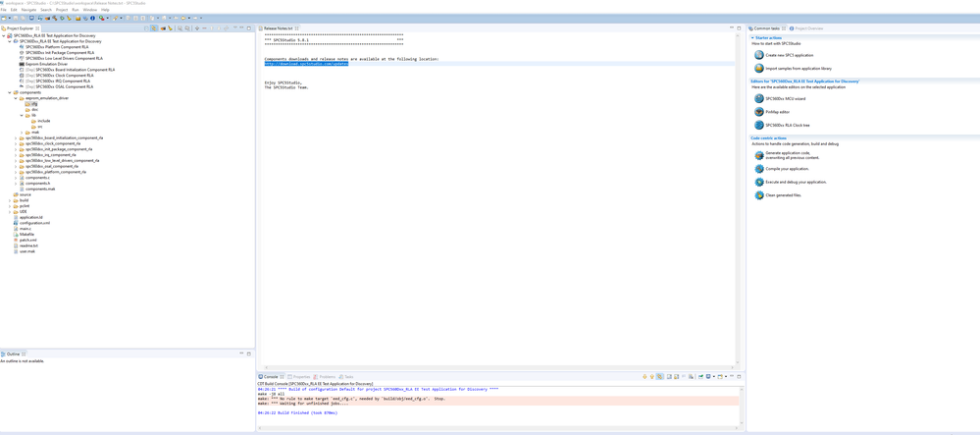Viewport: 980px width, 435px height.
Task: Click the yellow back arrow in main toolbar
Action: tap(183, 18)
